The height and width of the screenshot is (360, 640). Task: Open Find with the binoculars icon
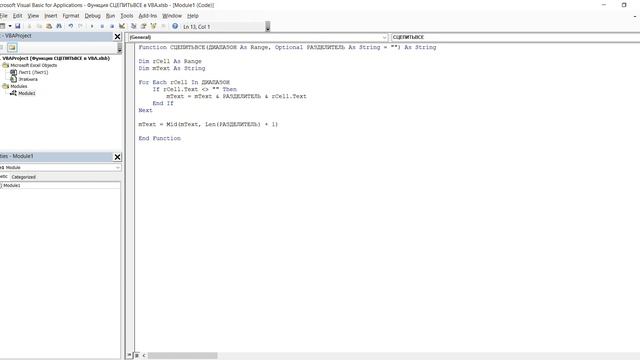[59, 26]
